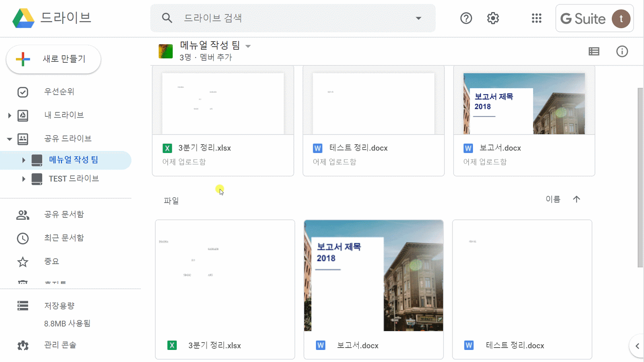The height and width of the screenshot is (362, 644).
Task: Expand the side panel chevron
Action: tap(637, 346)
